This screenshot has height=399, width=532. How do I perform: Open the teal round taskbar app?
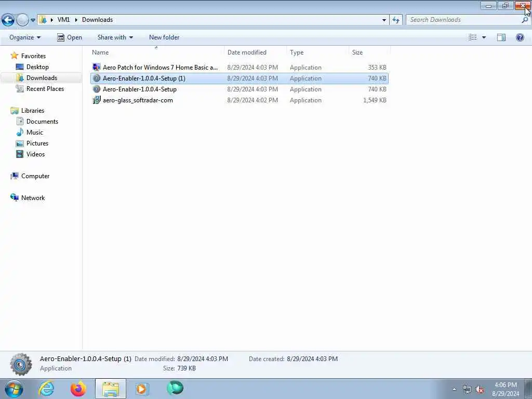click(175, 388)
